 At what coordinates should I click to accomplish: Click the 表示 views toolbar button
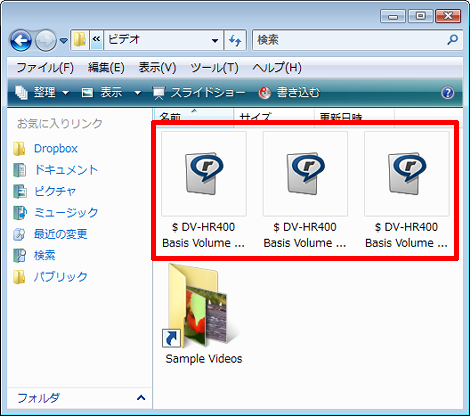102,92
